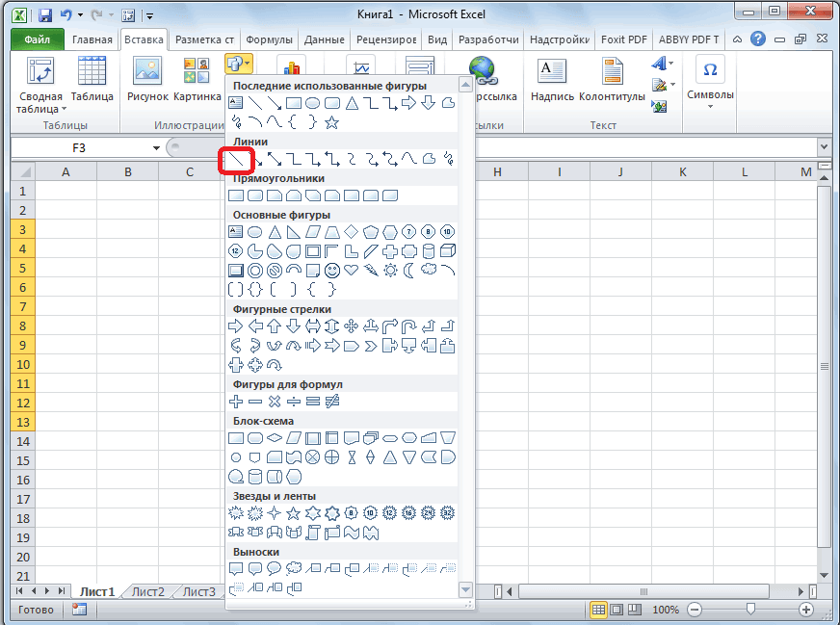Pick the Smiley Face shape
This screenshot has height=625, width=840.
pos(331,271)
